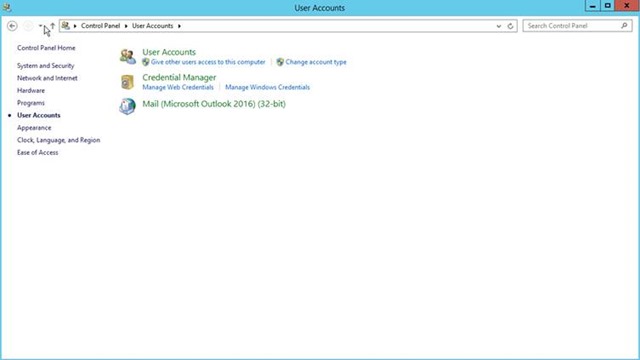This screenshot has height=360, width=640.
Task: Expand the arrow between Control Panel and User Accounts
Action: 126,26
